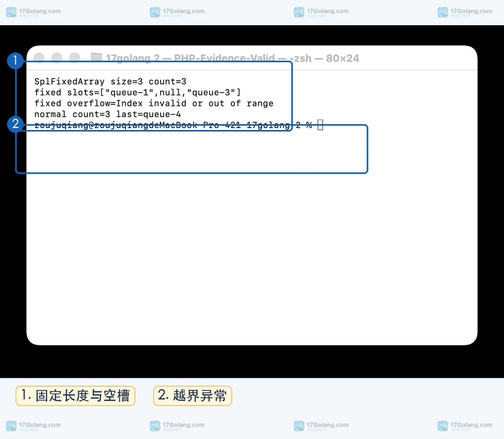The height and width of the screenshot is (439, 504).
Task: Close the terminal window with the first traffic light
Action: click(x=39, y=58)
